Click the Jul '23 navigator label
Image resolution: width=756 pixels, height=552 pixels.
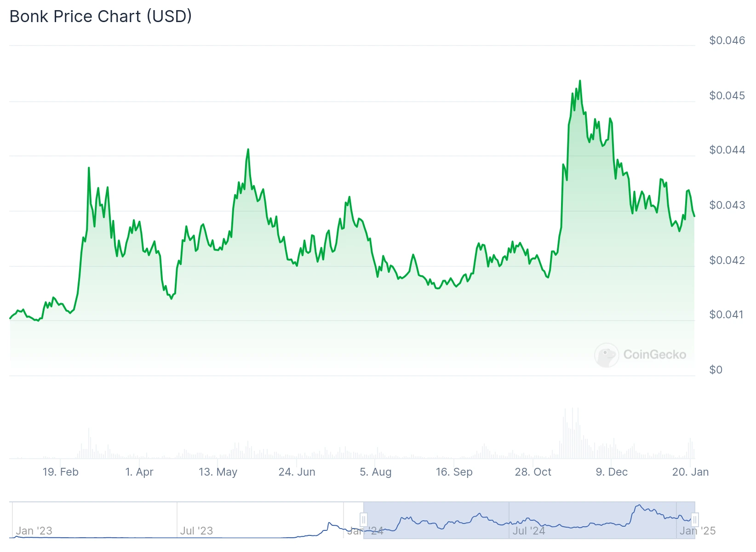[196, 531]
